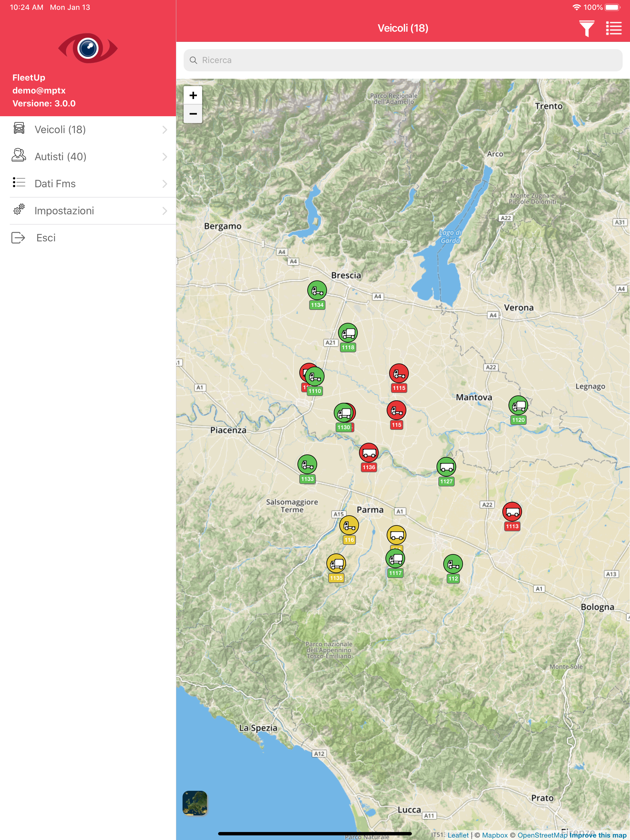Switch to list view icon
This screenshot has width=630, height=840.
pyautogui.click(x=614, y=28)
